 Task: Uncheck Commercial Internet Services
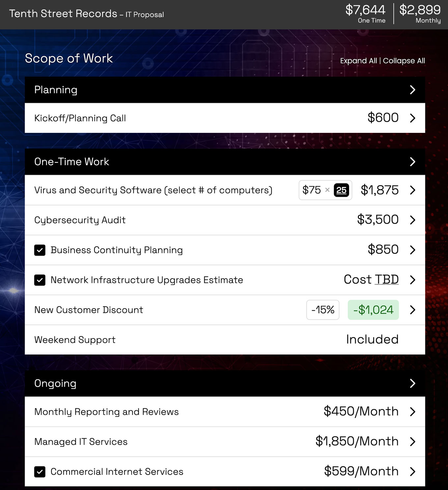pyautogui.click(x=40, y=472)
